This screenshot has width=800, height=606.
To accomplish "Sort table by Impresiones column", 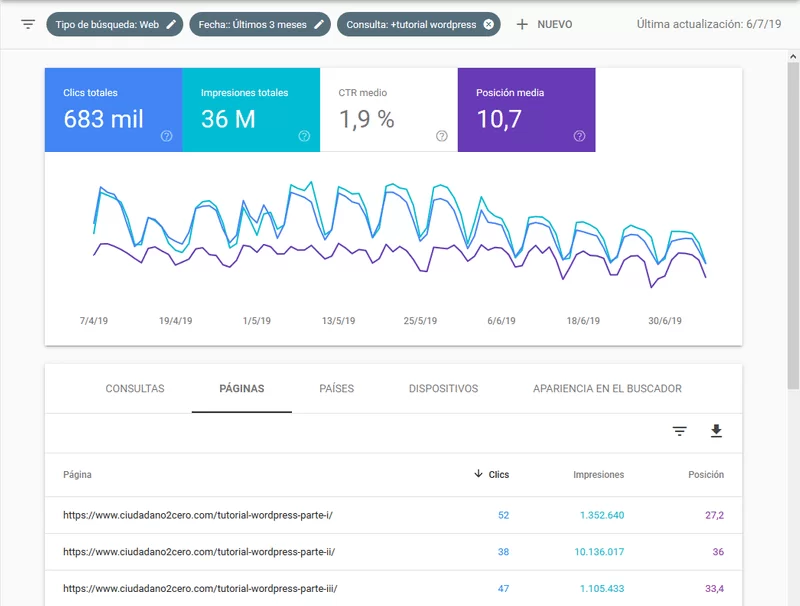I will [x=598, y=474].
